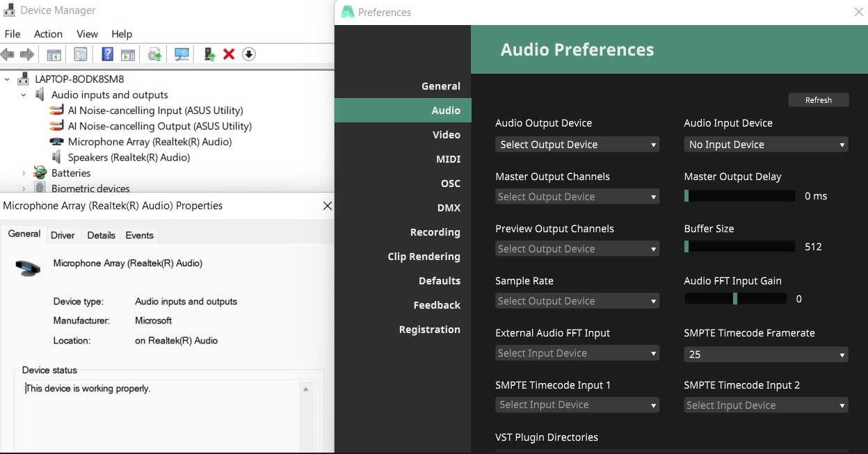Click the Refresh button in Audio Preferences
Screen dimensions: 868x454
point(819,100)
